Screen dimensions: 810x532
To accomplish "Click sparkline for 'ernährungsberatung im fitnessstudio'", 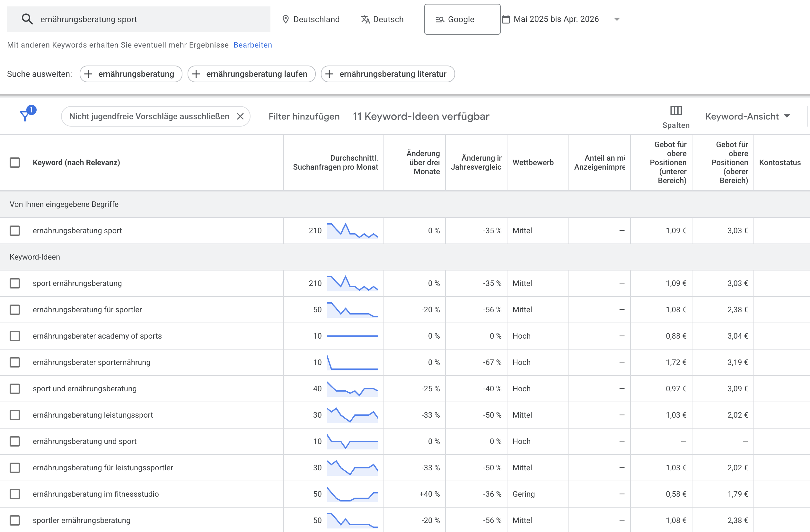I will (352, 494).
